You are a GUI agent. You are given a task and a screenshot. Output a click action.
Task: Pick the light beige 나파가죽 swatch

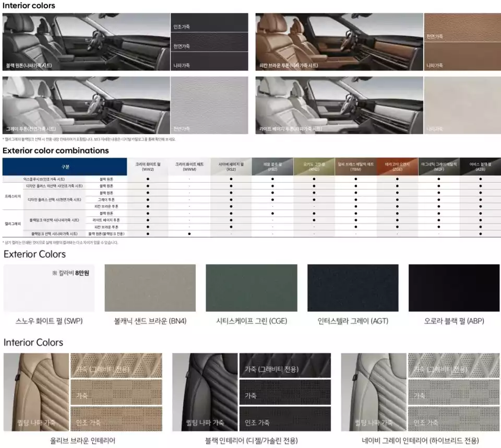pyautogui.click(x=462, y=105)
